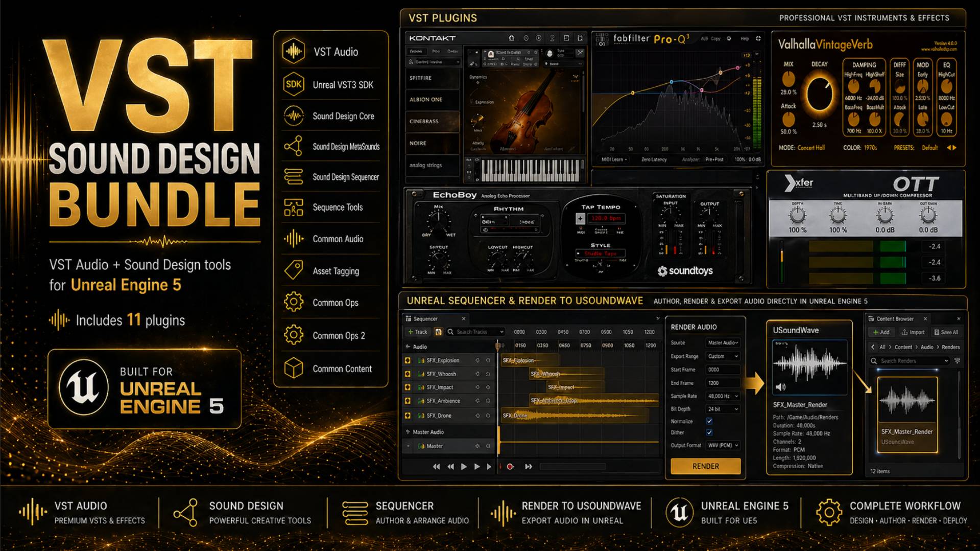Switch to the Sequencer tab
The width and height of the screenshot is (980, 551).
[425, 319]
